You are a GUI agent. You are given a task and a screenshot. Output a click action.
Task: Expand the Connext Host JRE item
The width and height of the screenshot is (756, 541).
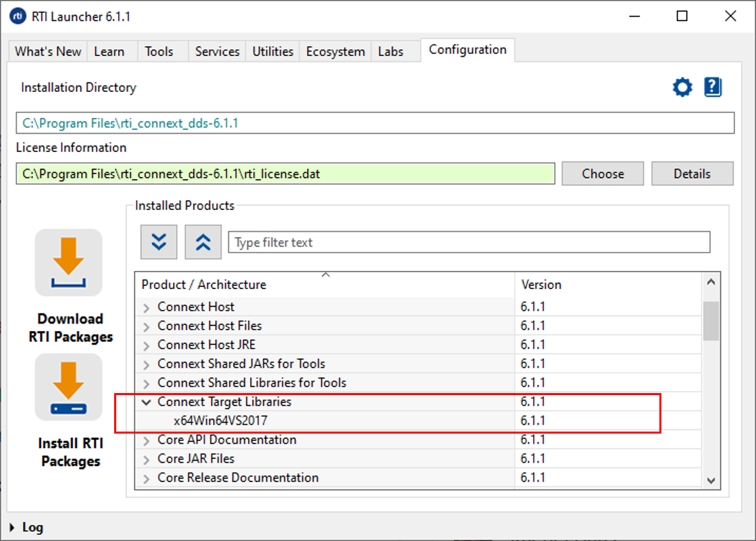147,345
